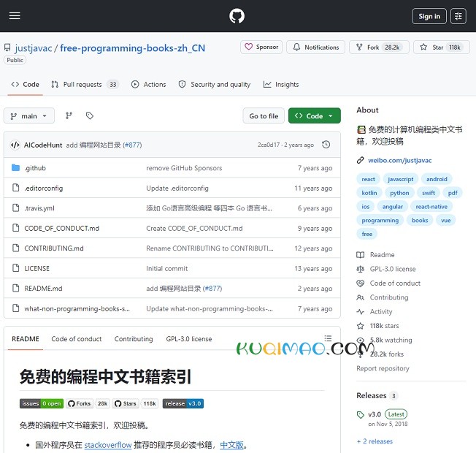Open the .editorconfig file
The height and width of the screenshot is (453, 476).
(43, 188)
